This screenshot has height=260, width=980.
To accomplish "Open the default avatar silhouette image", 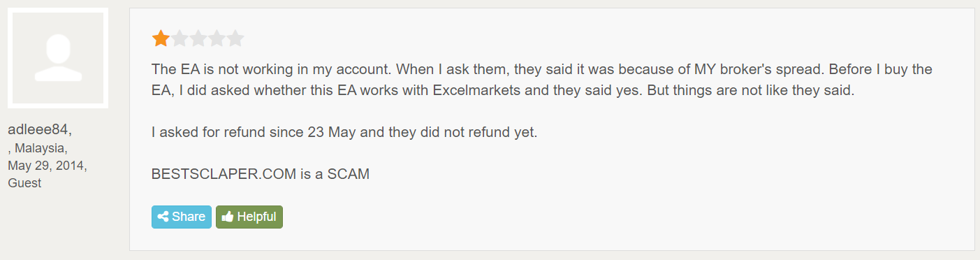I will coord(58,58).
